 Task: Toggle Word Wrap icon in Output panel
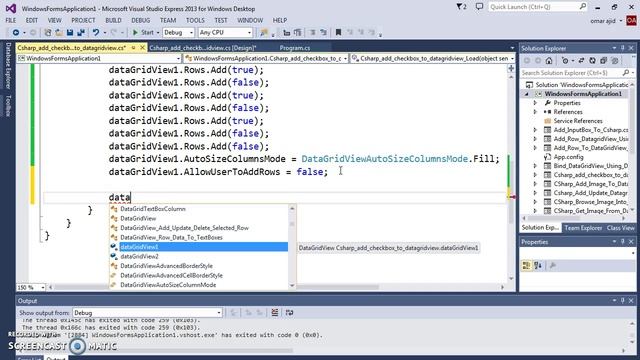tap(289, 313)
